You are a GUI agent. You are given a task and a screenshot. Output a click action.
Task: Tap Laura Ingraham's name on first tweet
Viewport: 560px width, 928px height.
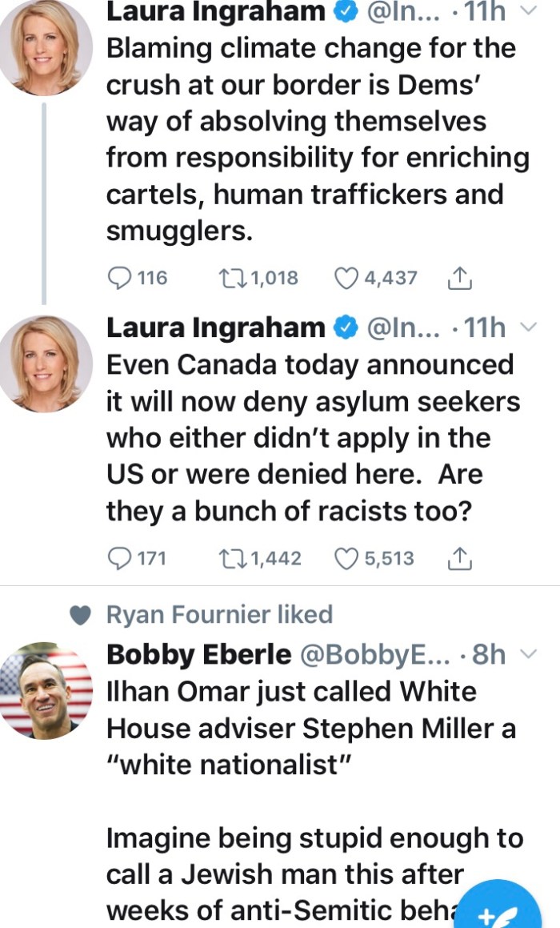tap(216, 11)
